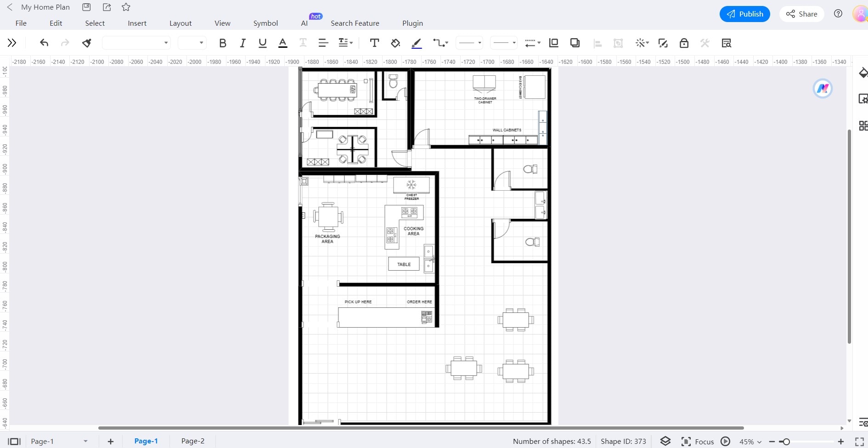Click the wrench tools icon
868x448 pixels.
705,43
